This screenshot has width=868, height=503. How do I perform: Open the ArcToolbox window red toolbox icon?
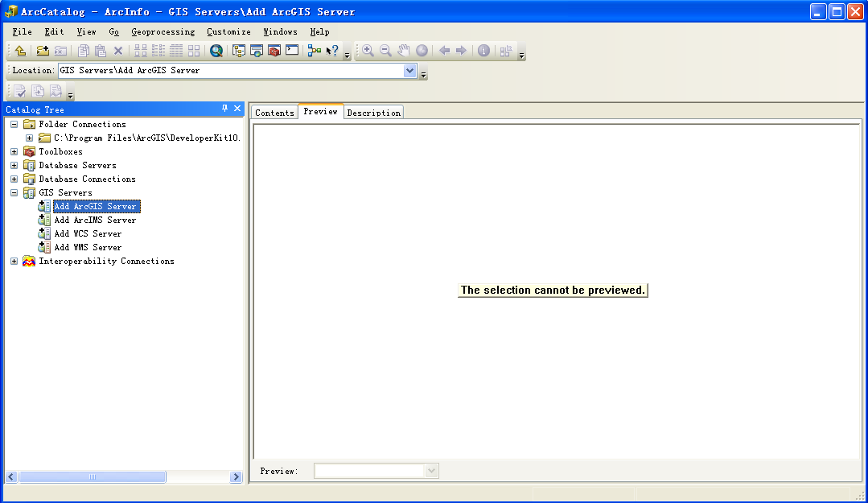click(x=274, y=51)
